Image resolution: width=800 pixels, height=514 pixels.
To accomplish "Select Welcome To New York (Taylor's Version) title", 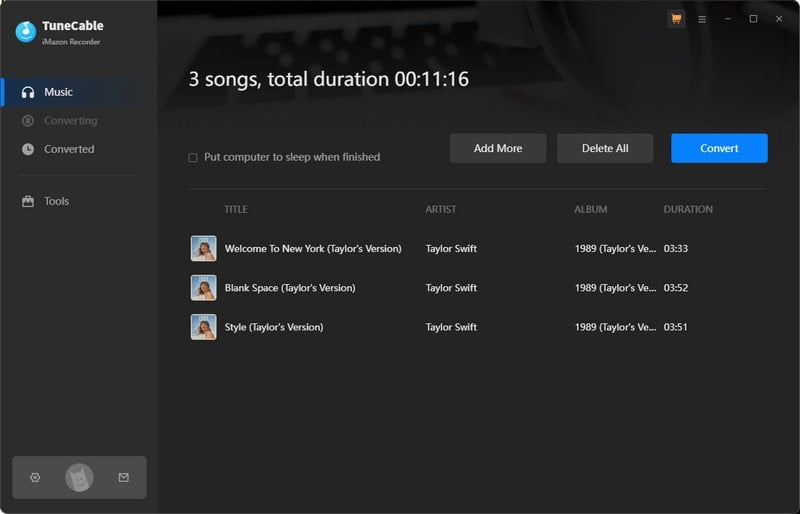I will click(x=313, y=249).
